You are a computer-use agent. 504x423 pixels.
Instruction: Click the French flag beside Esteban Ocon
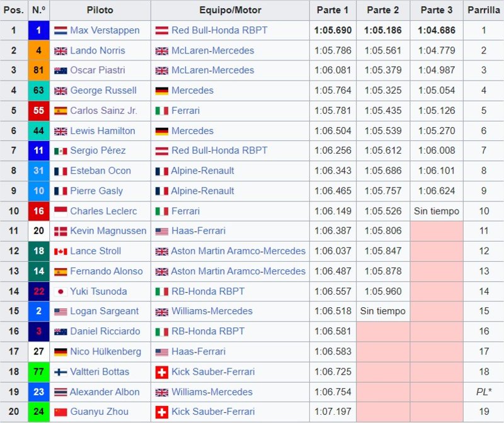click(60, 171)
